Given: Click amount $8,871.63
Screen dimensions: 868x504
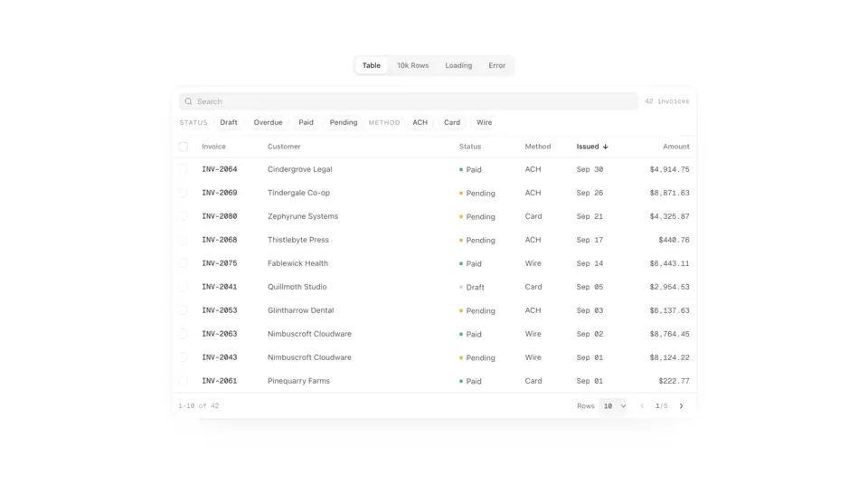Looking at the screenshot, I should click(x=669, y=193).
